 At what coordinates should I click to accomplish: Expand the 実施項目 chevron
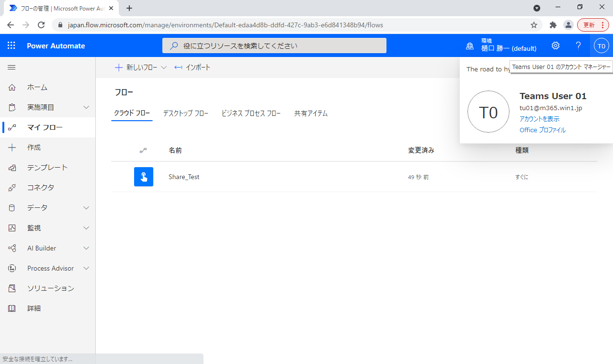(86, 107)
